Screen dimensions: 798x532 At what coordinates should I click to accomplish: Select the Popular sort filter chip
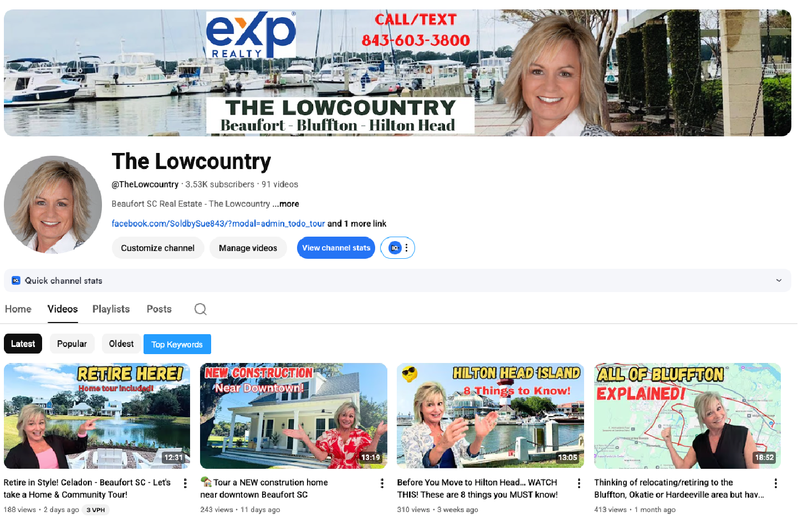[x=72, y=344]
